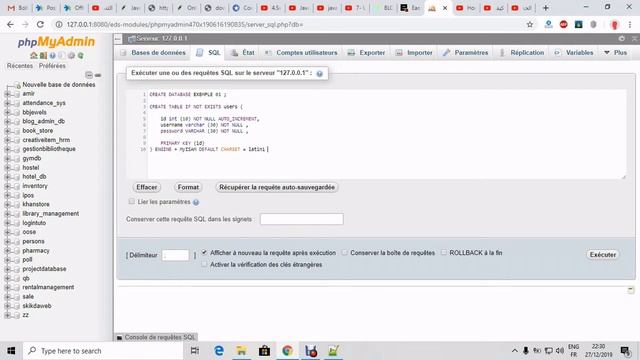Expand the bbjewels database node

[x=7, y=112]
